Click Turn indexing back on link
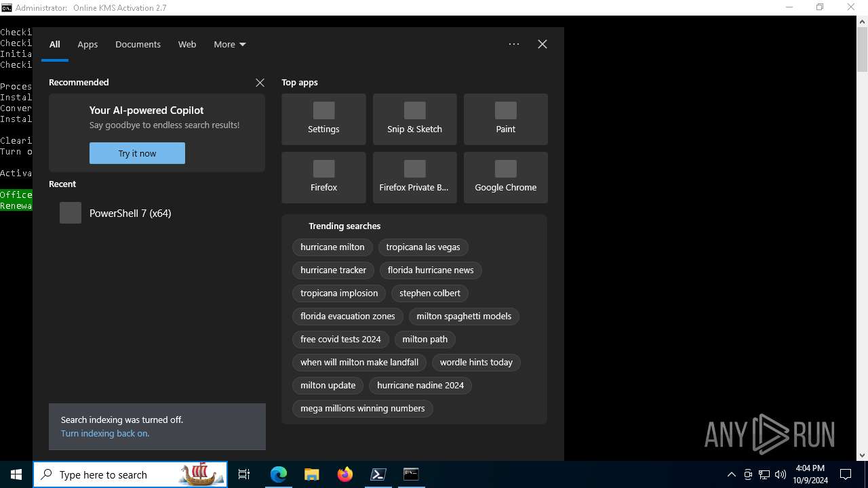Image resolution: width=868 pixels, height=488 pixels. coord(105,434)
